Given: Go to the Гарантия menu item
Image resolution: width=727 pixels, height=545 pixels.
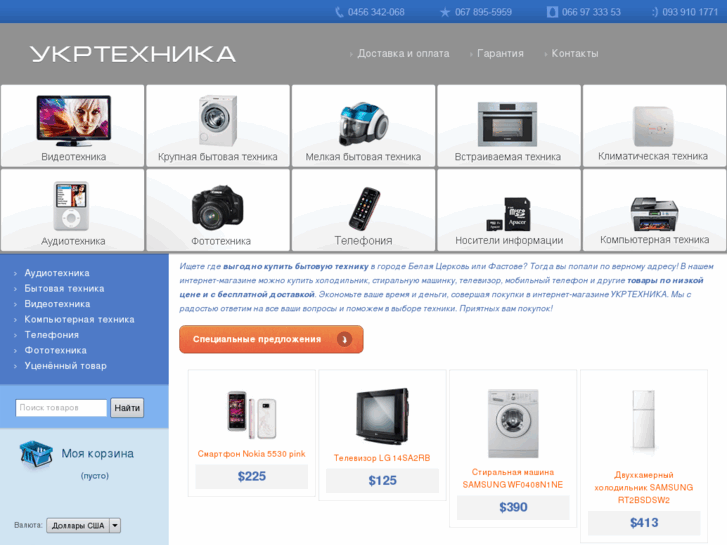Looking at the screenshot, I should pos(500,53).
